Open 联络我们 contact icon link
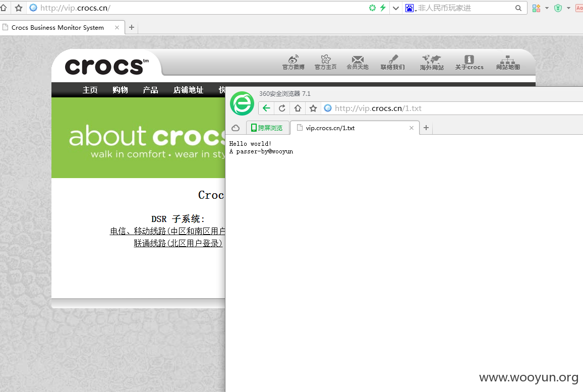This screenshot has width=583, height=392. point(393,63)
